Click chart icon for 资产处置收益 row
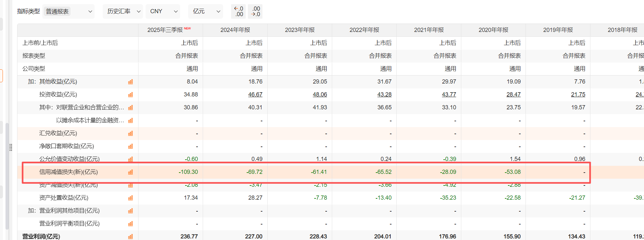 [x=130, y=198]
